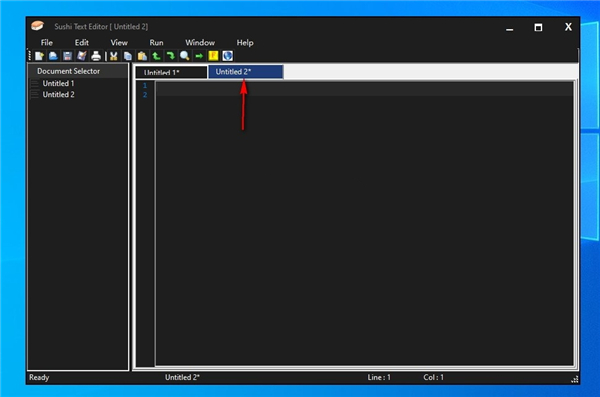The width and height of the screenshot is (600, 397).
Task: Open the File menu
Action: 47,42
